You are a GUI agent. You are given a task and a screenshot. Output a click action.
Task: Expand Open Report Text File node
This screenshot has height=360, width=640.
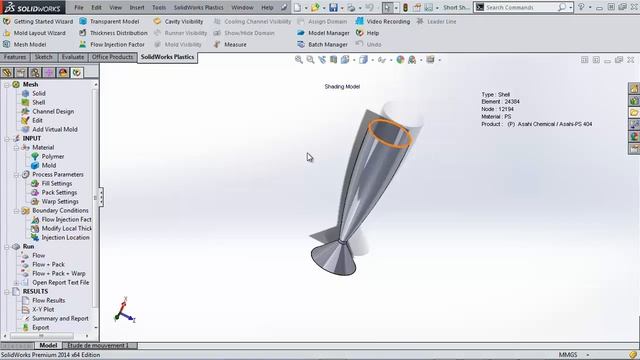click(x=16, y=283)
